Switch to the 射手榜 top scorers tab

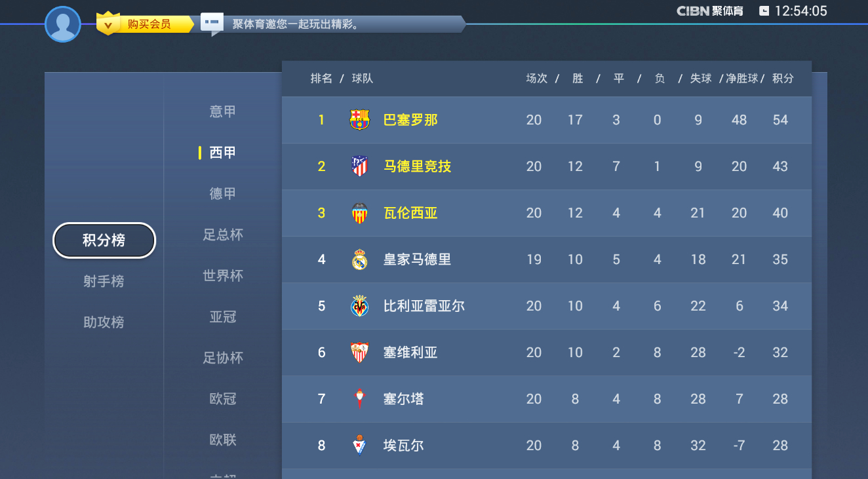click(x=104, y=281)
